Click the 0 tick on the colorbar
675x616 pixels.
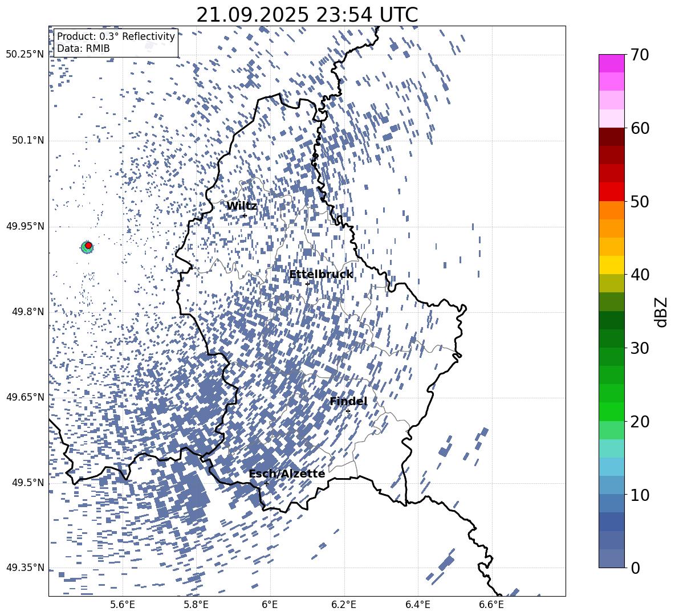point(635,568)
